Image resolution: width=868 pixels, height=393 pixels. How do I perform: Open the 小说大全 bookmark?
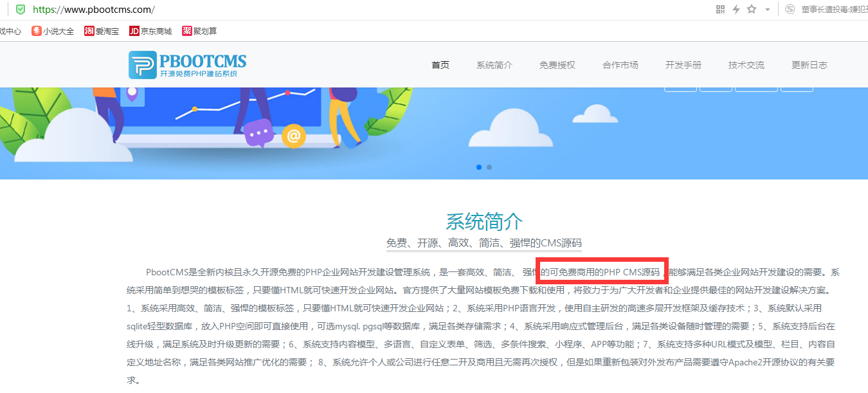[x=53, y=31]
